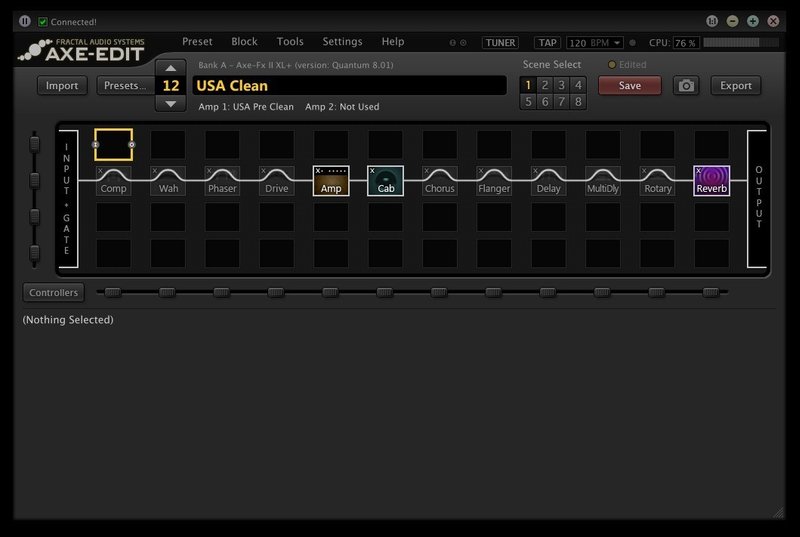Select scene 6
800x537 pixels.
point(545,102)
